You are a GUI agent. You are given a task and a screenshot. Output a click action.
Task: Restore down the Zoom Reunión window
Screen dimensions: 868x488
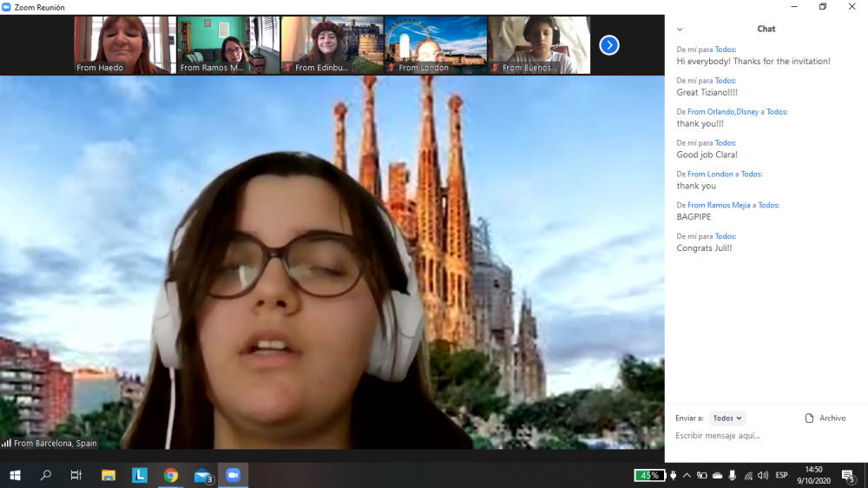[x=823, y=7]
